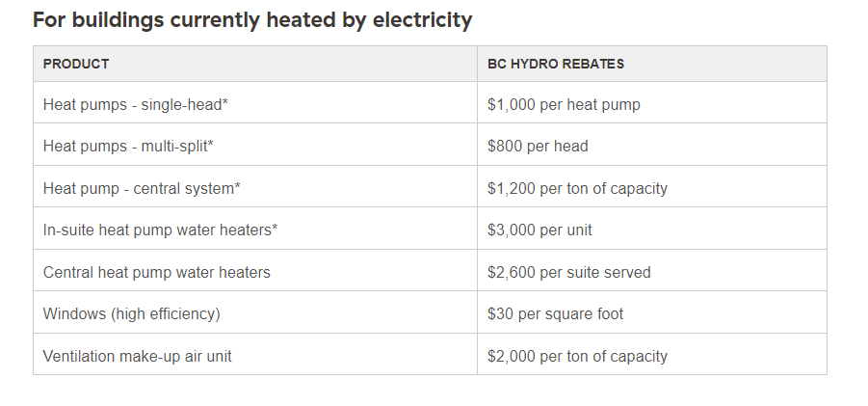Click the BC HYDRO REBATES column header

556,64
